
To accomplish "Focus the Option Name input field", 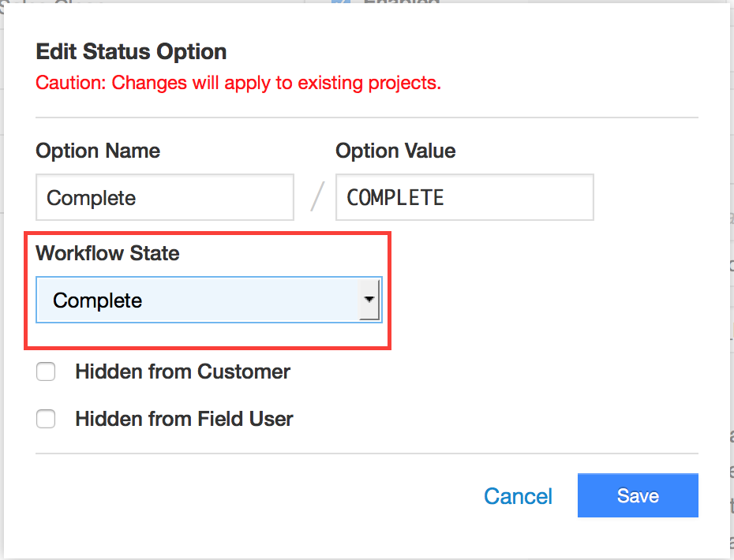I will coord(164,197).
